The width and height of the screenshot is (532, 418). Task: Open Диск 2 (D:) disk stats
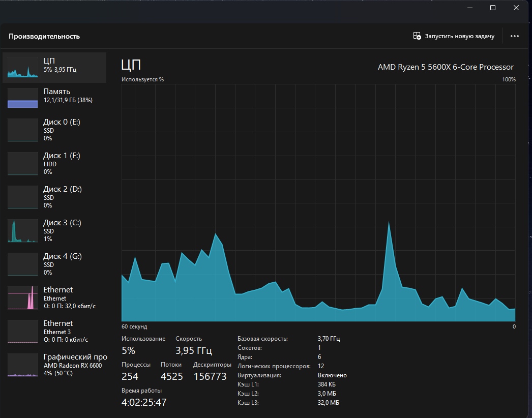click(54, 197)
